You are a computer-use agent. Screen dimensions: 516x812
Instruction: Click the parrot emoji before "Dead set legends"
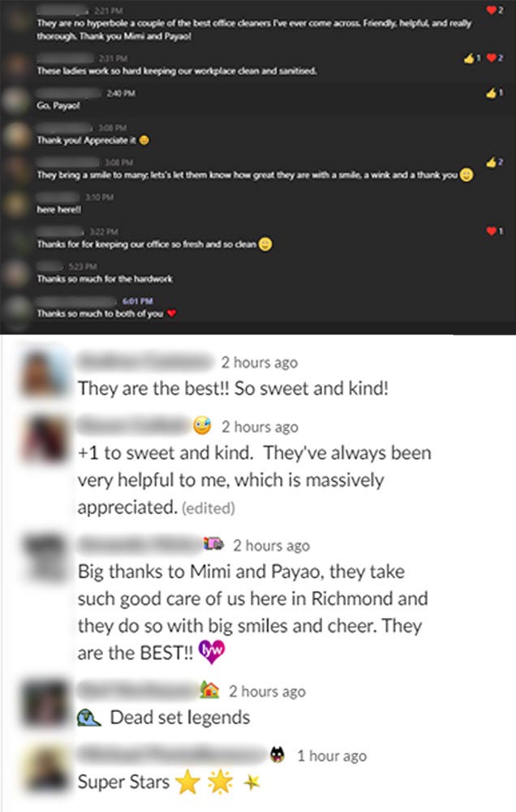[88, 718]
